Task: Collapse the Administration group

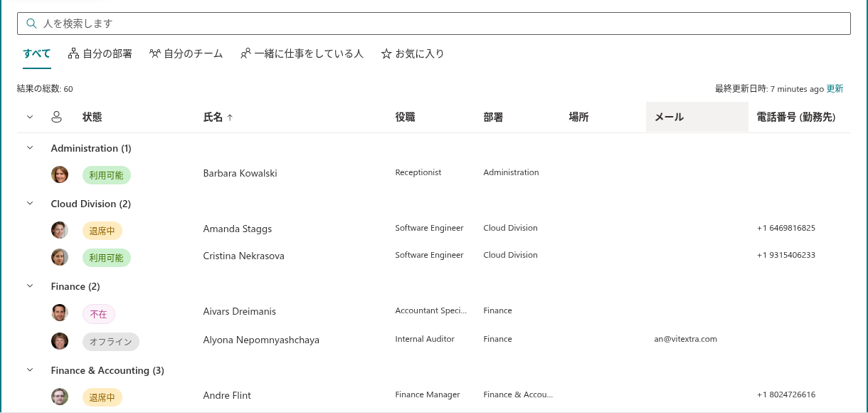Action: tap(30, 148)
